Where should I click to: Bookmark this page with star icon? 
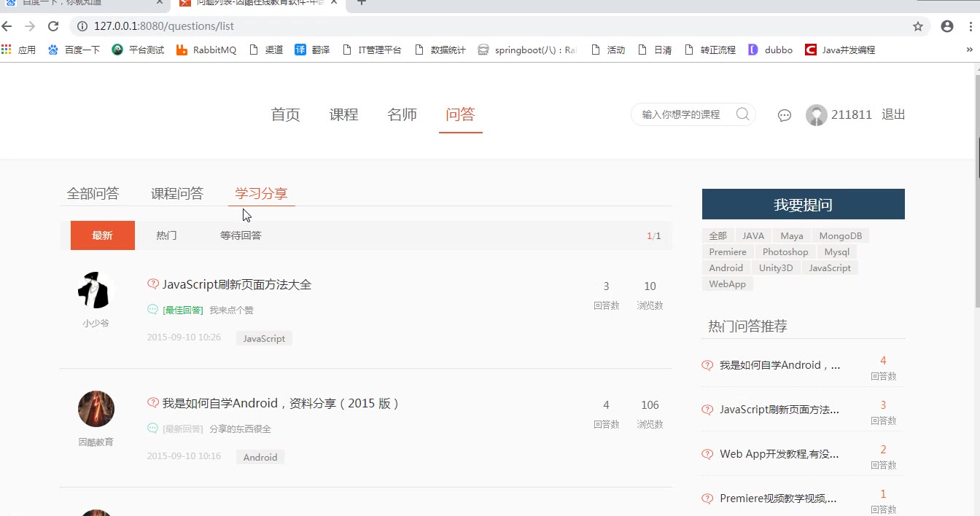pos(918,26)
